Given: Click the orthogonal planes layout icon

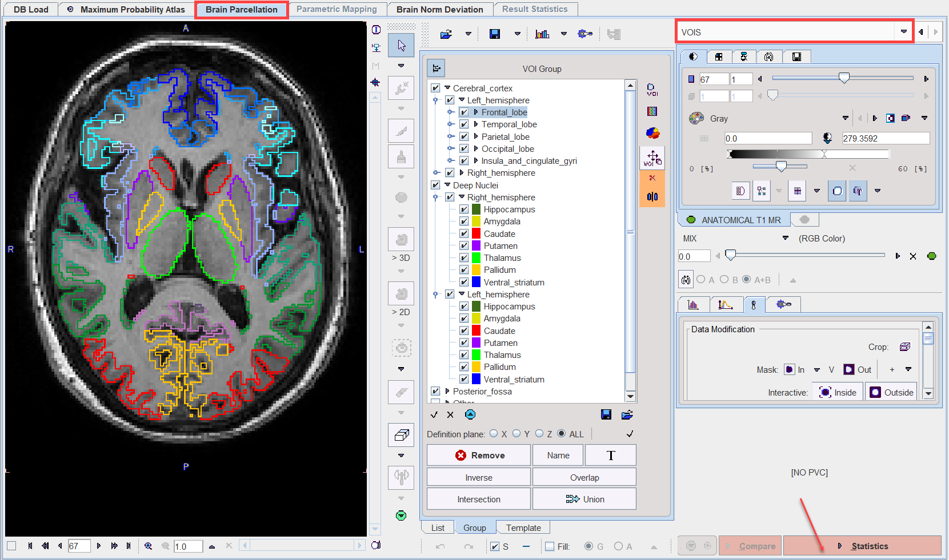Looking at the screenshot, I should (719, 57).
